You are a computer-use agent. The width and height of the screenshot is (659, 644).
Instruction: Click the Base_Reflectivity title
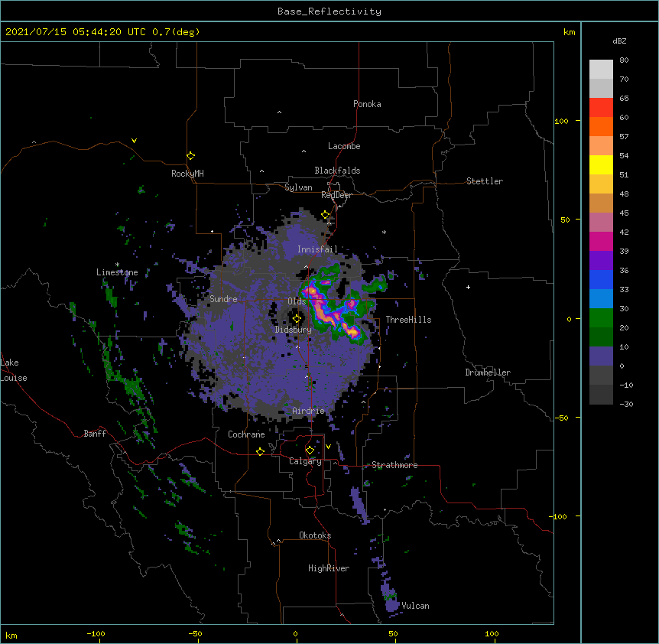tap(329, 11)
